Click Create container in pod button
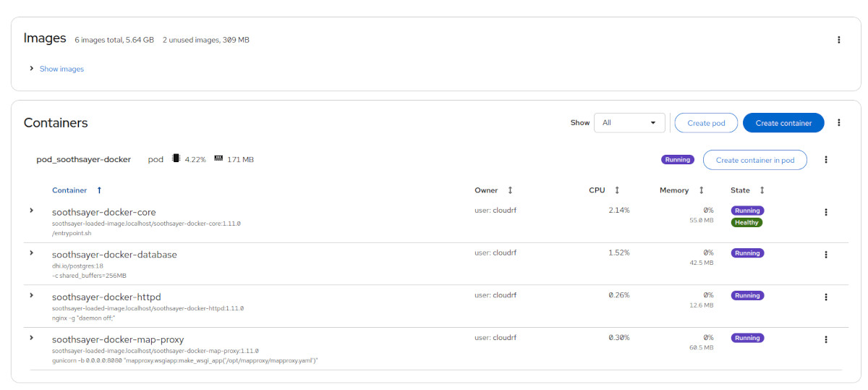Image resolution: width=868 pixels, height=390 pixels. (x=755, y=160)
